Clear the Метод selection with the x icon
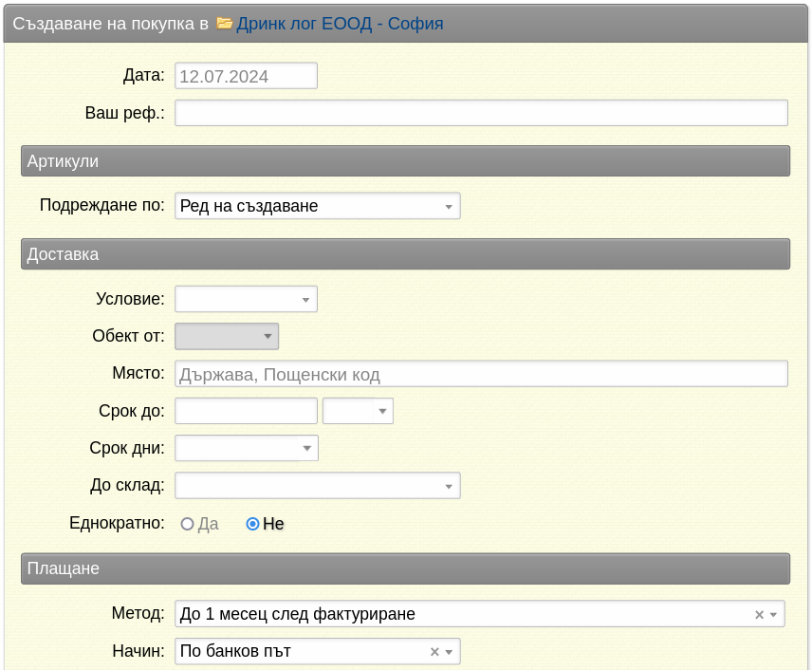812x670 pixels. (x=759, y=615)
